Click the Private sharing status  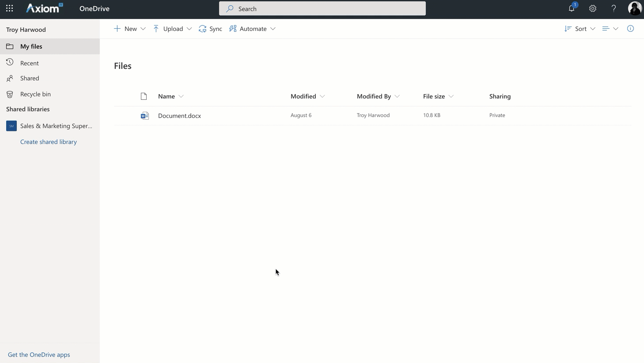pyautogui.click(x=497, y=115)
